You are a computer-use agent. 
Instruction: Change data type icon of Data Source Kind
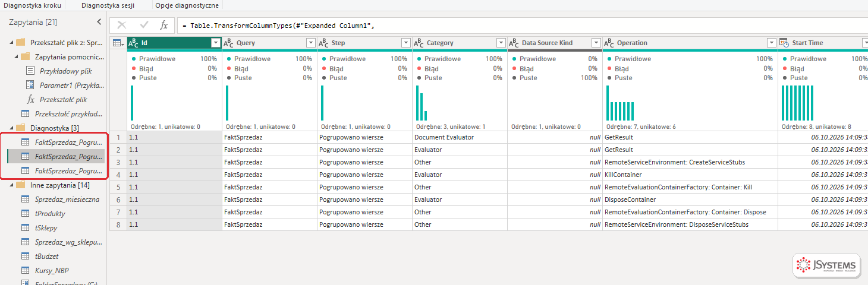click(x=514, y=43)
